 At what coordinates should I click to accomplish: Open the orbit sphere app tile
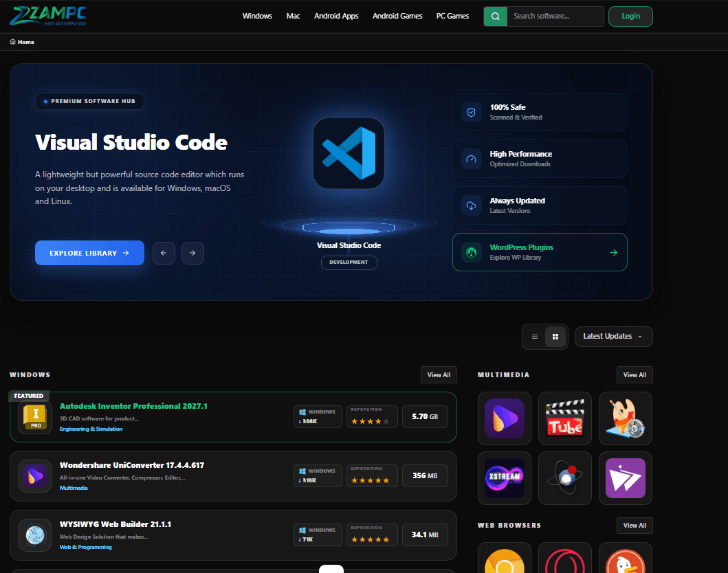tap(565, 478)
